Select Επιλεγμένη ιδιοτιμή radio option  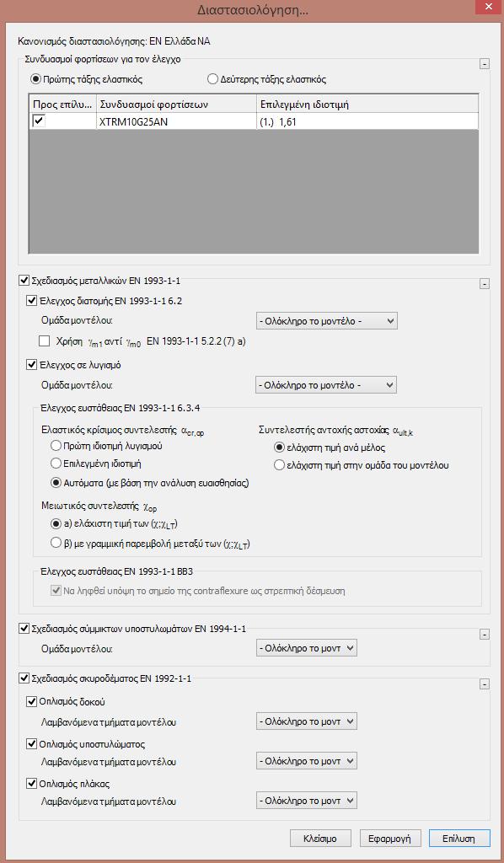55,464
